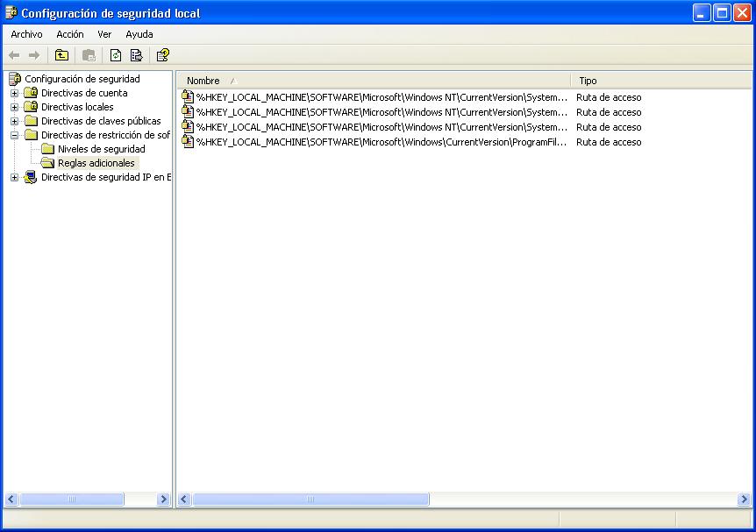Close the Configuración de seguridad local window
Viewport: 756px width, 532px height.
tap(743, 12)
